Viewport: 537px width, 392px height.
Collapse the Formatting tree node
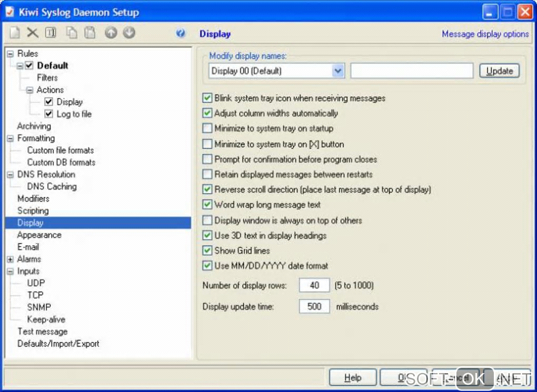pos(11,138)
